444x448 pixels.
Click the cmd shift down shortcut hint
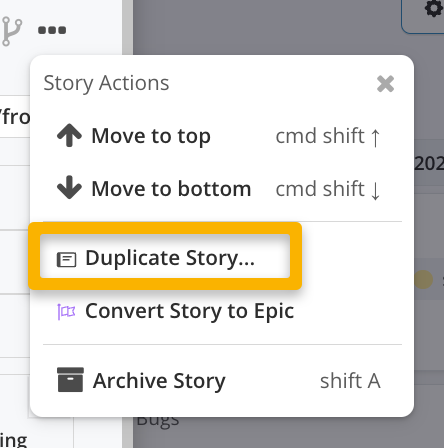click(x=328, y=189)
